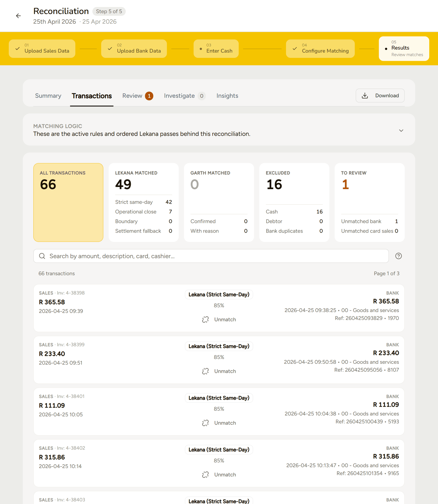Filter by All Transactions card

click(68, 202)
